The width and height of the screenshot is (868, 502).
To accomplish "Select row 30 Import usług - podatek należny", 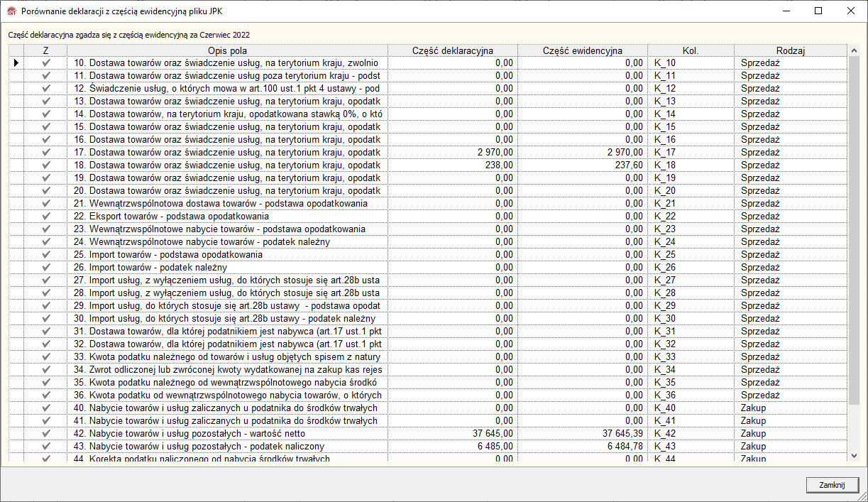I will pyautogui.click(x=228, y=319).
